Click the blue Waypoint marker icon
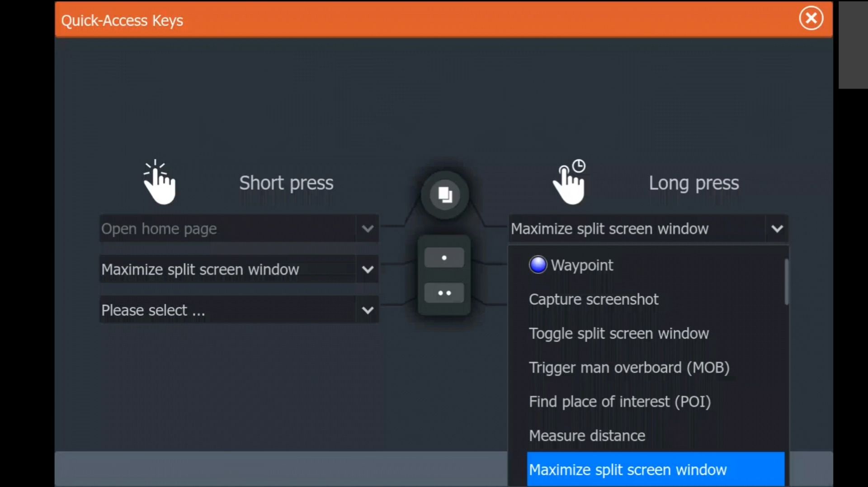868x487 pixels. [538, 265]
